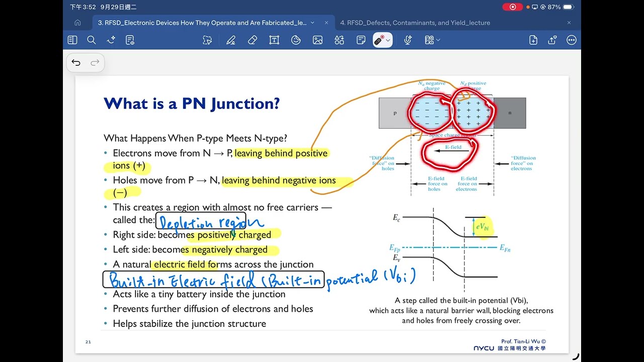644x362 pixels.
Task: Open the search magnifier tool
Action: pos(92,40)
